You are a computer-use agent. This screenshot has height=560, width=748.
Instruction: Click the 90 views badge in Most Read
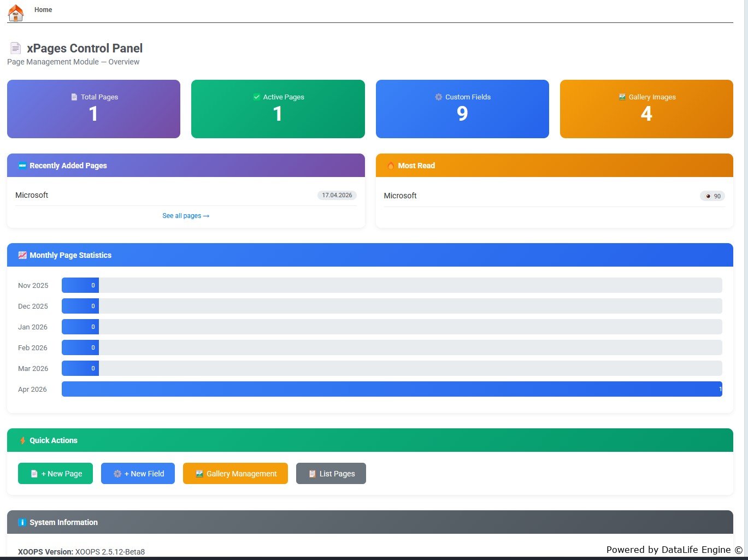click(x=712, y=196)
